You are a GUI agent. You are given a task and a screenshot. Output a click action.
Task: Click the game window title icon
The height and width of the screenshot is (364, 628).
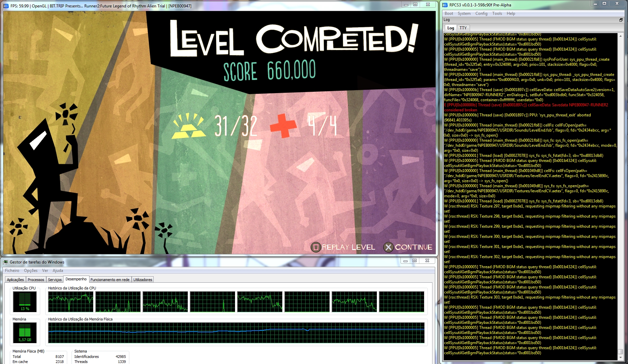tap(6, 6)
